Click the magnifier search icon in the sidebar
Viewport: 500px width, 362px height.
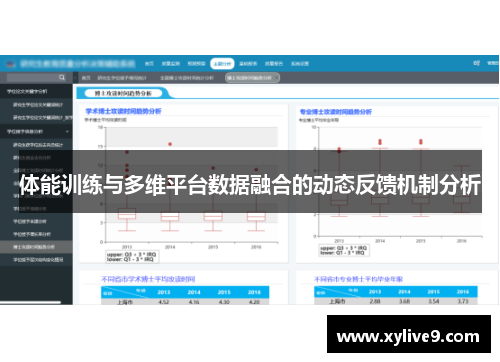click(62, 77)
